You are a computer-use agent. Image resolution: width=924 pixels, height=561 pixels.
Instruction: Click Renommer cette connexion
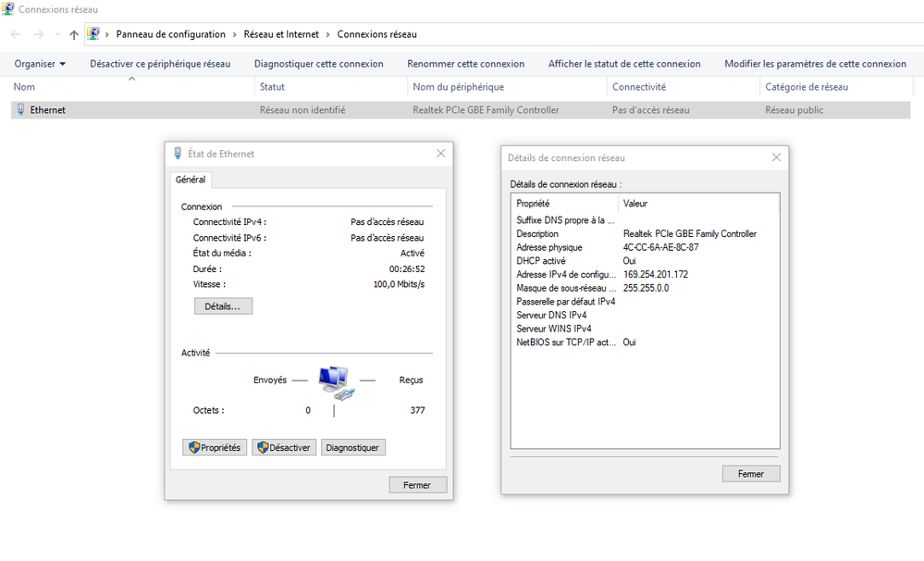465,64
